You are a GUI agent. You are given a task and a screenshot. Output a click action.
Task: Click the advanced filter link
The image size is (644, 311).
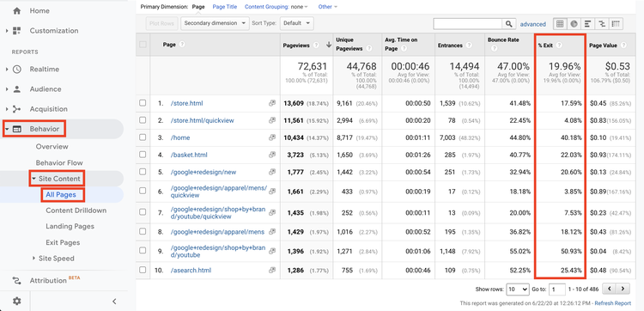tap(533, 24)
